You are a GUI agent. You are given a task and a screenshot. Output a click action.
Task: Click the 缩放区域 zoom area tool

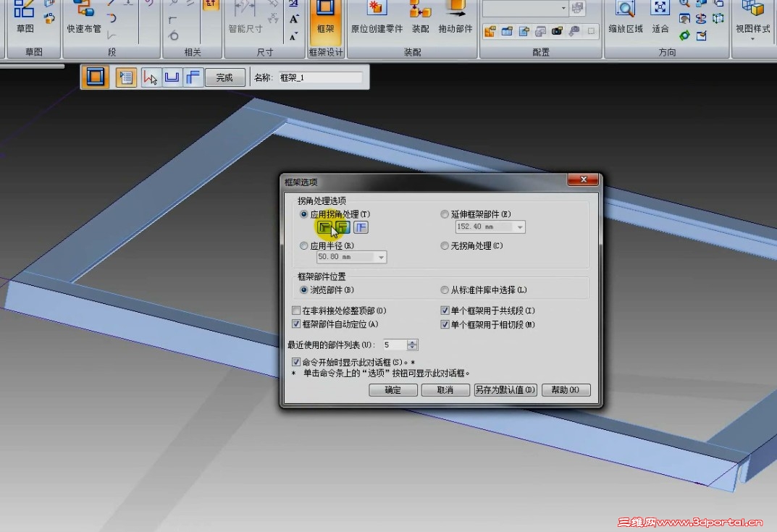626,18
